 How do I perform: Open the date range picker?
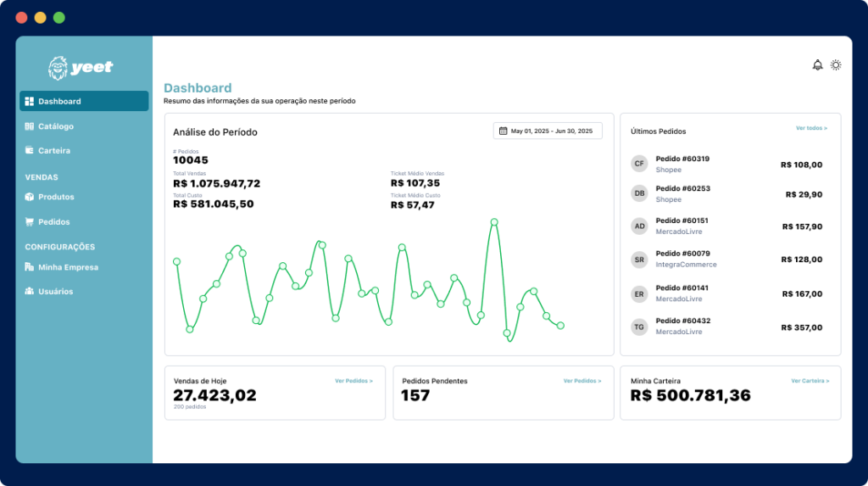(548, 131)
